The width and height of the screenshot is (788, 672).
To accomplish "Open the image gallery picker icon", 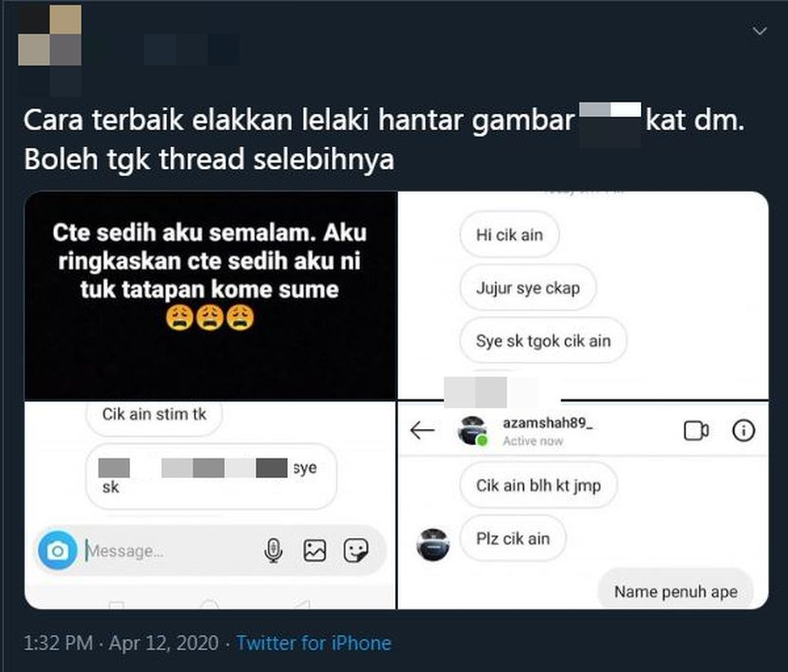I will click(314, 551).
